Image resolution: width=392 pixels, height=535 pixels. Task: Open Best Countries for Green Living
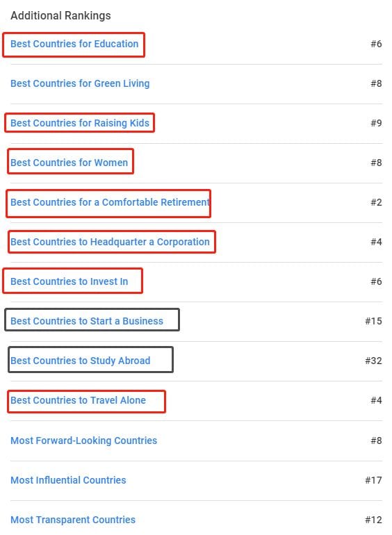click(x=80, y=83)
